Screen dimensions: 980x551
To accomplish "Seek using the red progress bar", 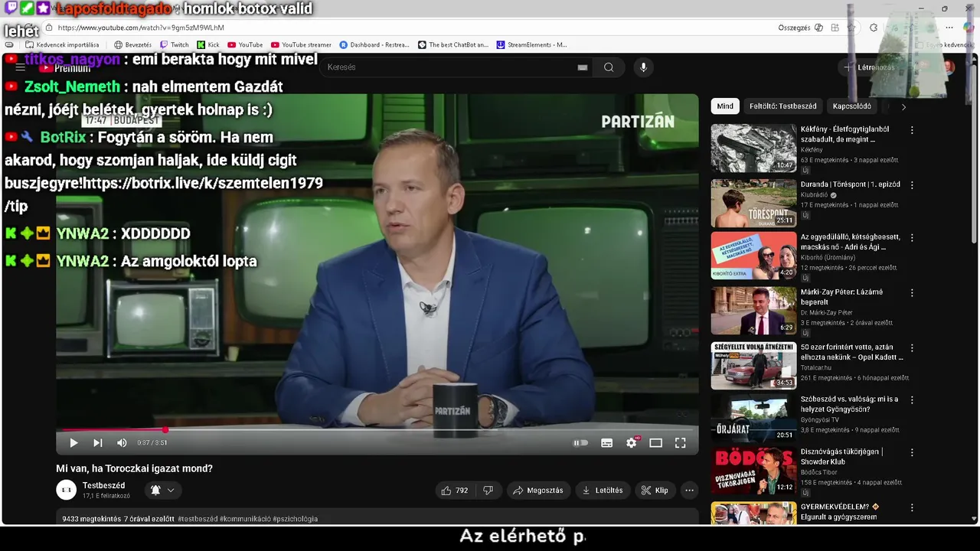I will 377,429.
